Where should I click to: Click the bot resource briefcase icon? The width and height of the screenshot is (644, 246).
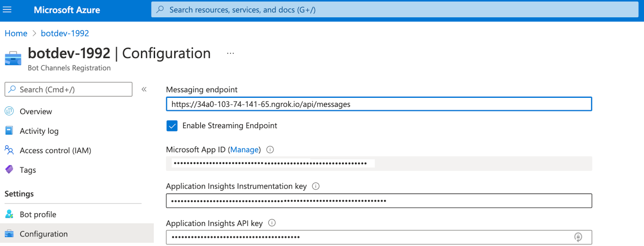[13, 58]
